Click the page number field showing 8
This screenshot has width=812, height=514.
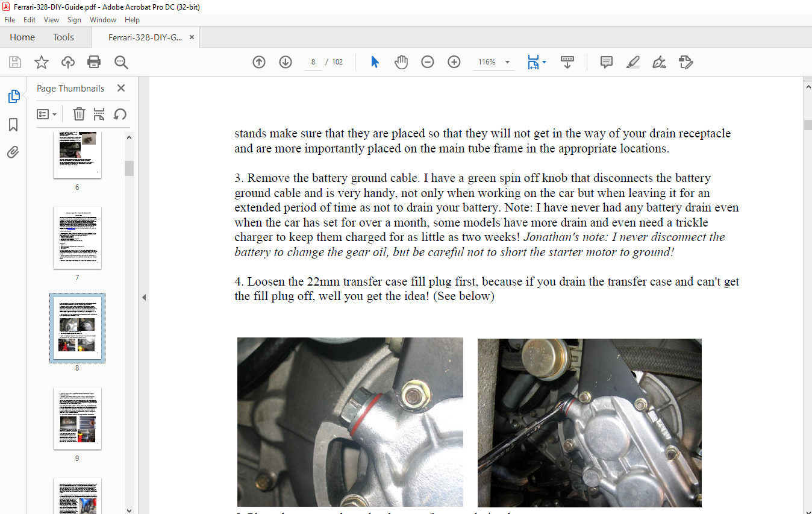pos(313,62)
